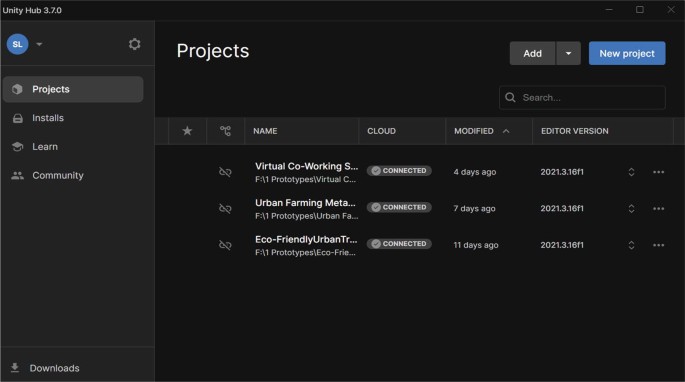
Task: Sort by EDITOR VERSION column
Action: coord(574,131)
